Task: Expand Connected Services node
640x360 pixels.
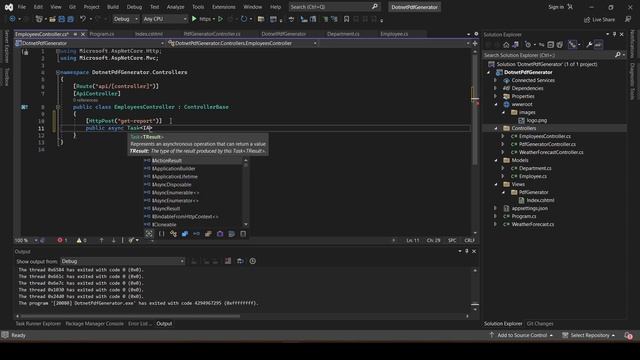Action: click(x=496, y=80)
